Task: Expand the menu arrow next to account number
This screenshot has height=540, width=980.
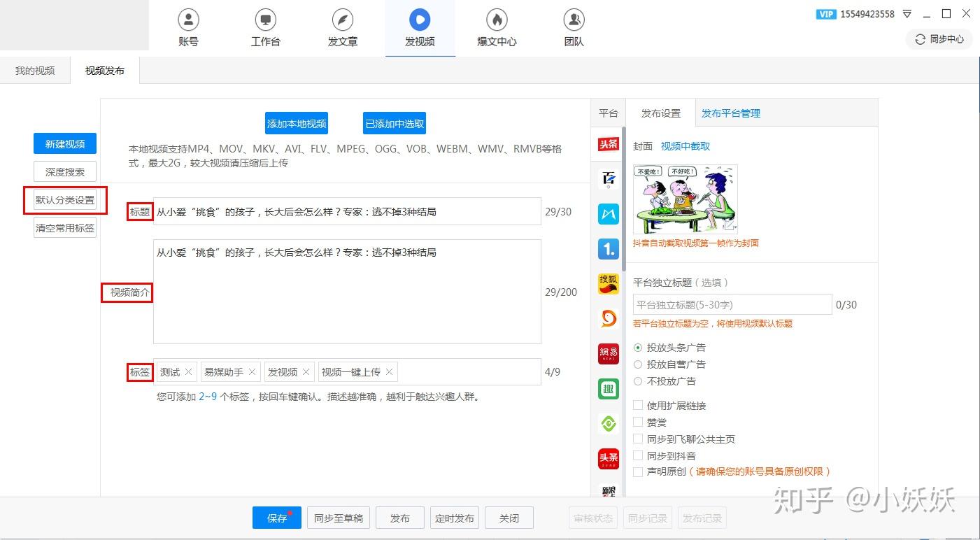Action: coord(907,14)
